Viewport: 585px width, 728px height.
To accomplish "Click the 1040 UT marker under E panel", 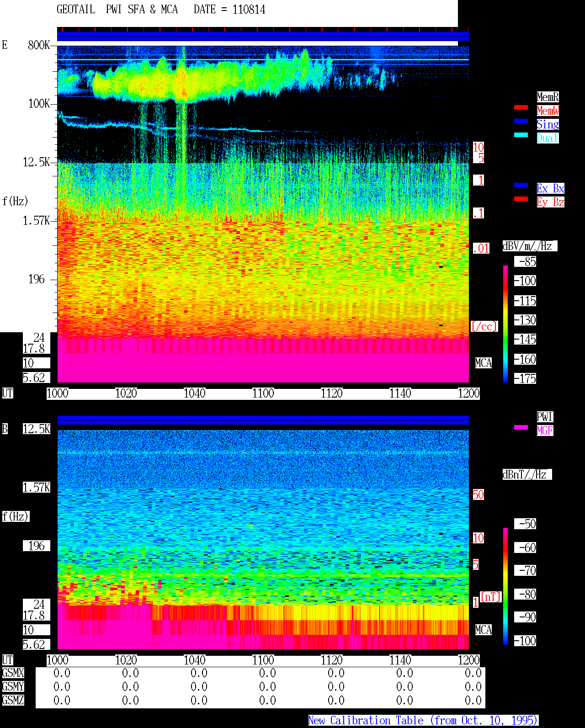I will point(195,393).
